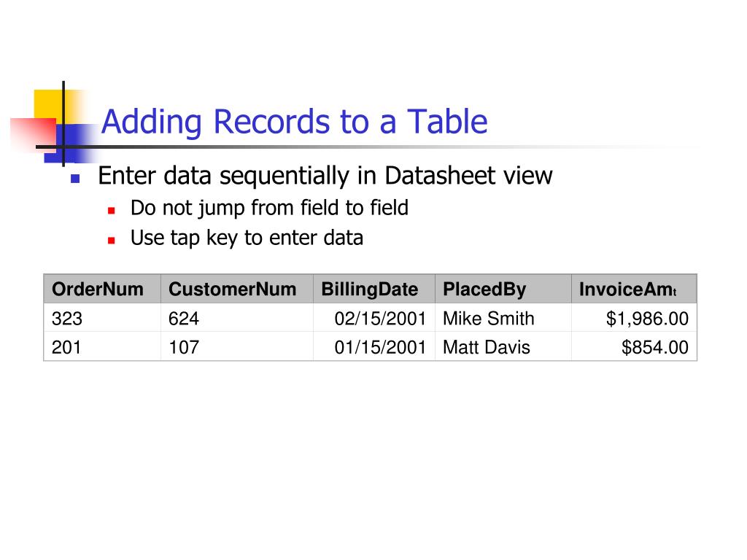Screen dimensions: 747x560
Task: Click the red bullet before Do not jump
Action: click(112, 211)
